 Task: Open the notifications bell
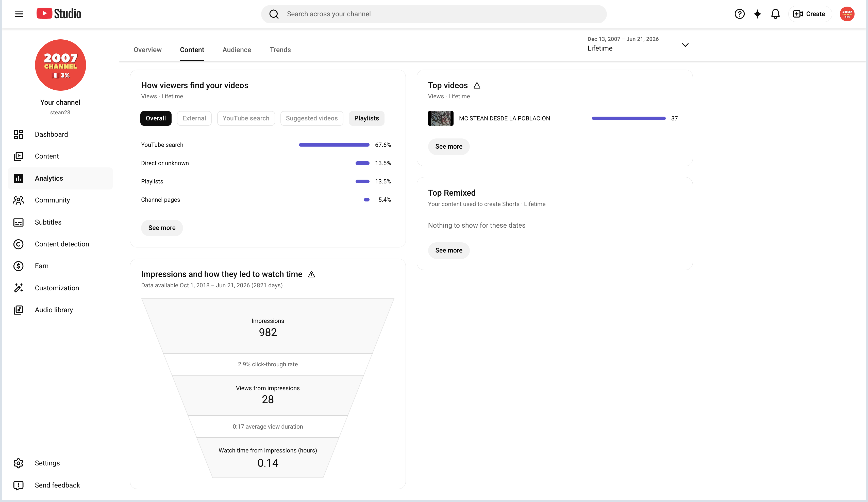click(x=775, y=14)
